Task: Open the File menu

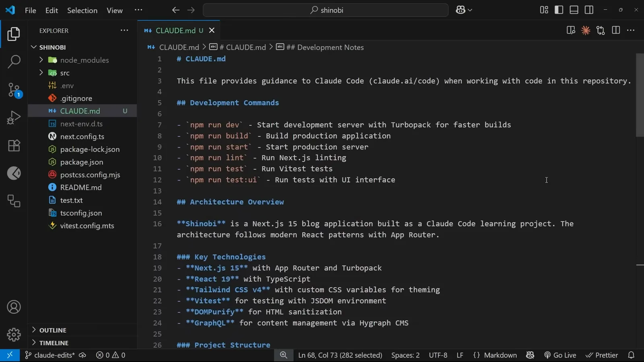Action: pos(31,10)
